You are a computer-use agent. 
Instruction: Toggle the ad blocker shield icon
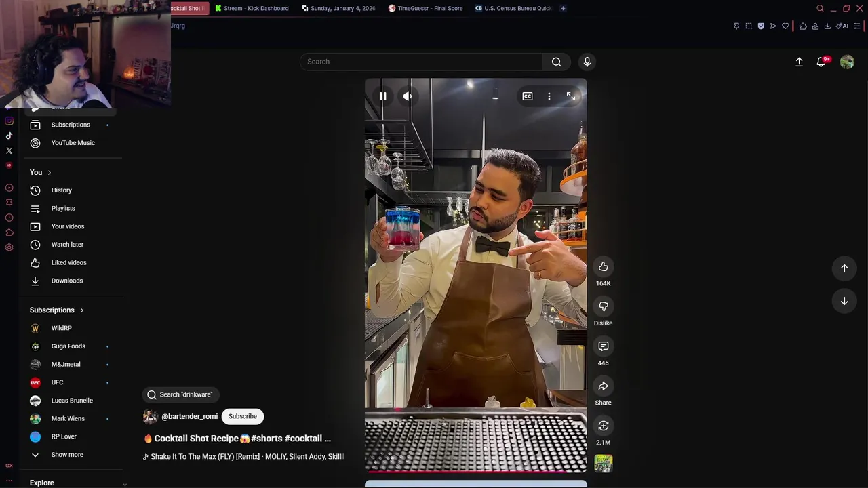[x=761, y=26]
